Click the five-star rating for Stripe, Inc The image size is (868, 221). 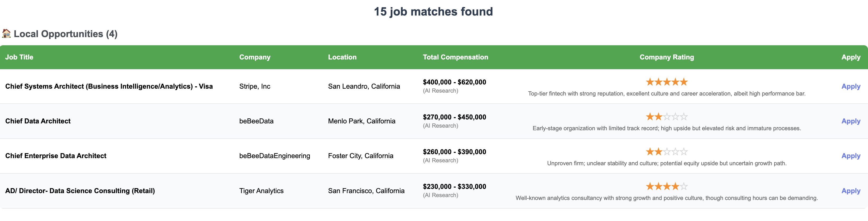[x=667, y=82]
